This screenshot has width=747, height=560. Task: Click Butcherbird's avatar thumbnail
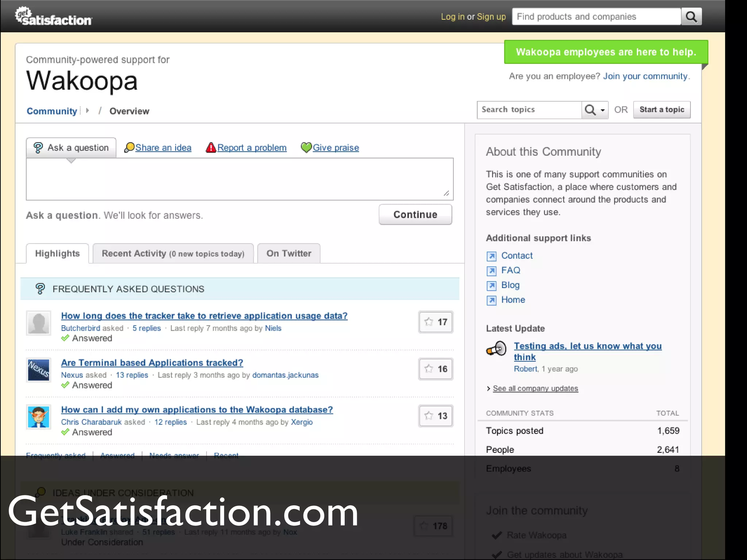(x=39, y=323)
